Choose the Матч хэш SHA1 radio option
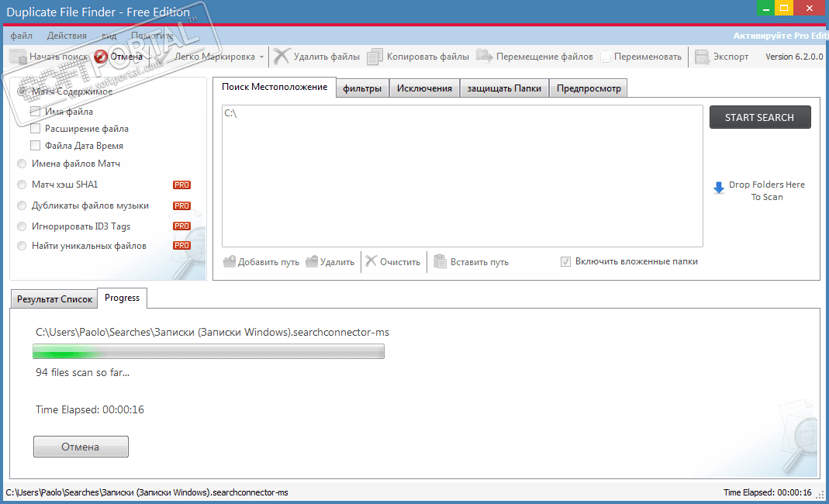The width and height of the screenshot is (829, 504). [22, 185]
